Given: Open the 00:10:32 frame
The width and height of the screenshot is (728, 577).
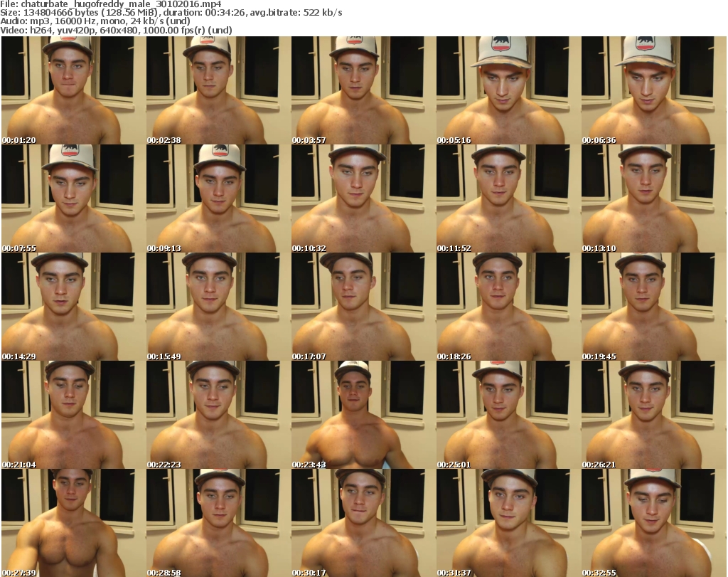Looking at the screenshot, I should 363,198.
